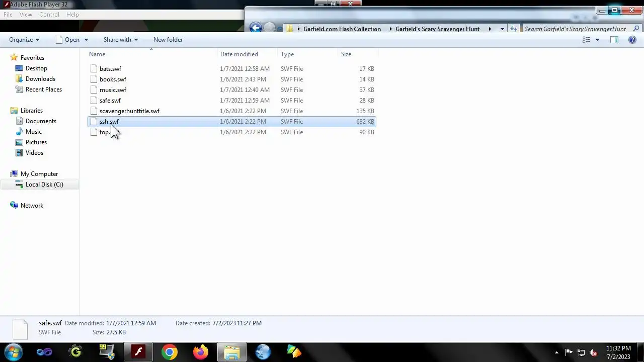Click the Windows Explorer taskbar icon

pyautogui.click(x=232, y=352)
